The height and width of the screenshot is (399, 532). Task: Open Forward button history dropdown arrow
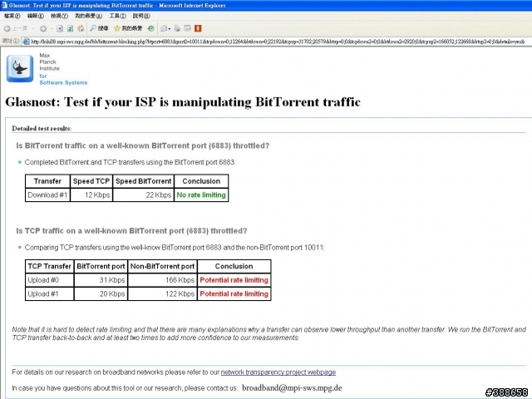52,29
